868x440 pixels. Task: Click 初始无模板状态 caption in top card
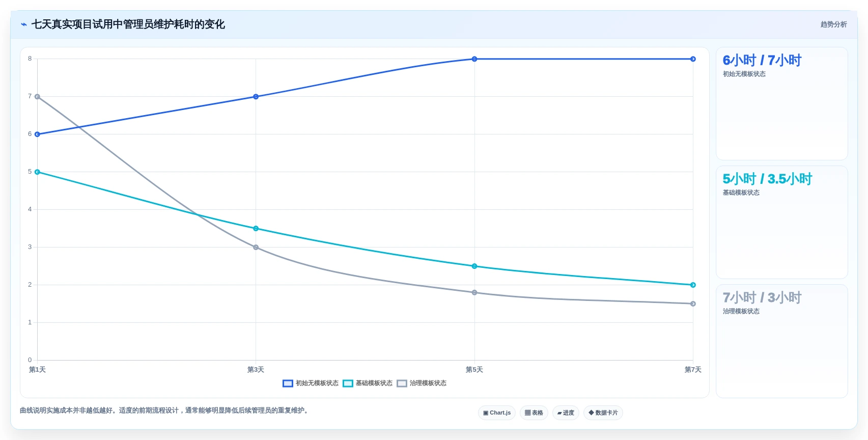pyautogui.click(x=744, y=74)
